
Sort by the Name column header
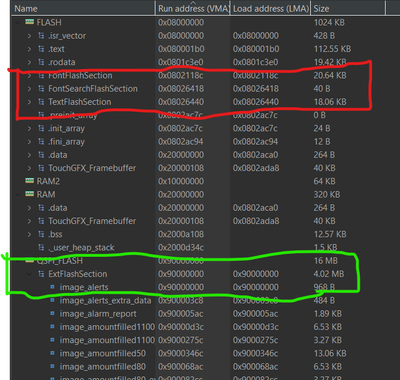tap(83, 8)
